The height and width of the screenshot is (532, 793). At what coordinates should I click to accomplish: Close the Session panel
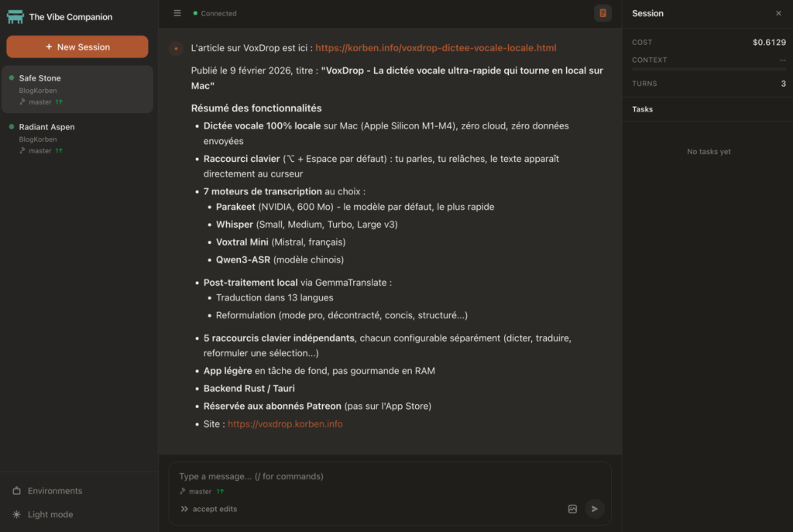[x=778, y=13]
